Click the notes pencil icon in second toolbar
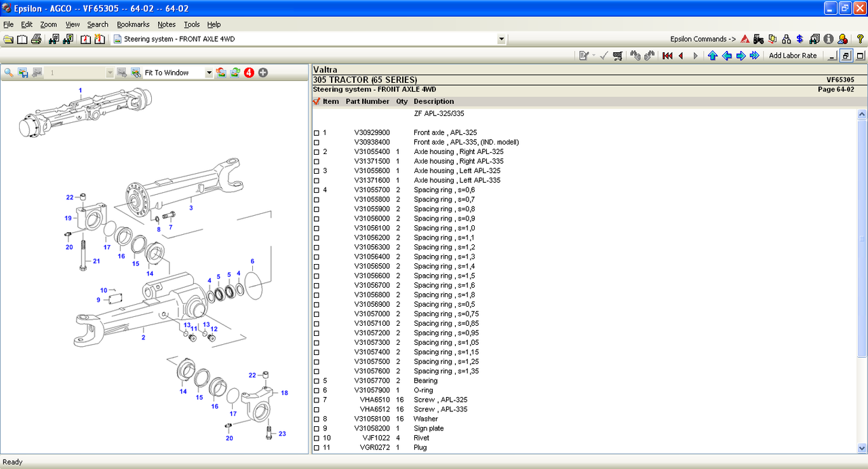This screenshot has height=469, width=868. coord(583,56)
